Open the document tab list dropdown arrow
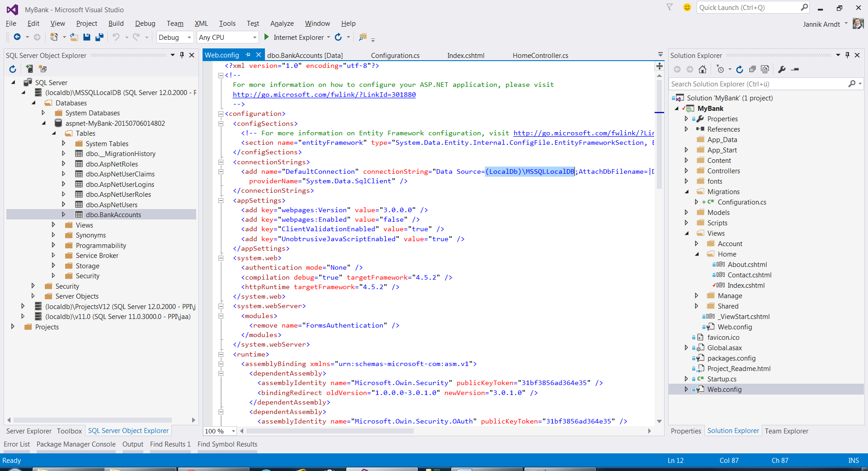The width and height of the screenshot is (868, 471). pyautogui.click(x=660, y=55)
